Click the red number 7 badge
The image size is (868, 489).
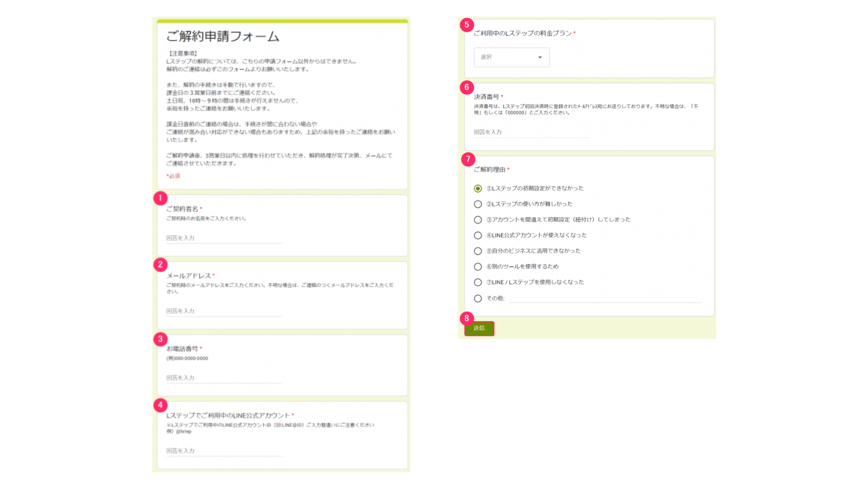pos(468,159)
